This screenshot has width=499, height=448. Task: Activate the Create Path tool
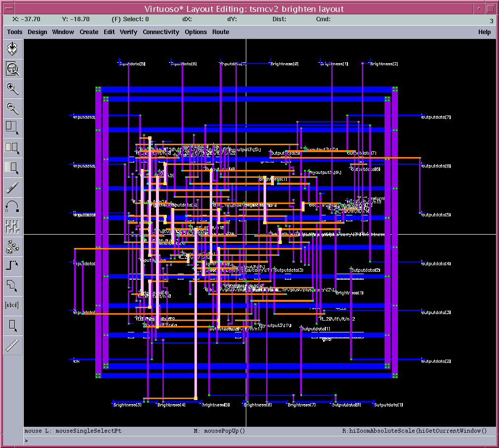coord(12,266)
